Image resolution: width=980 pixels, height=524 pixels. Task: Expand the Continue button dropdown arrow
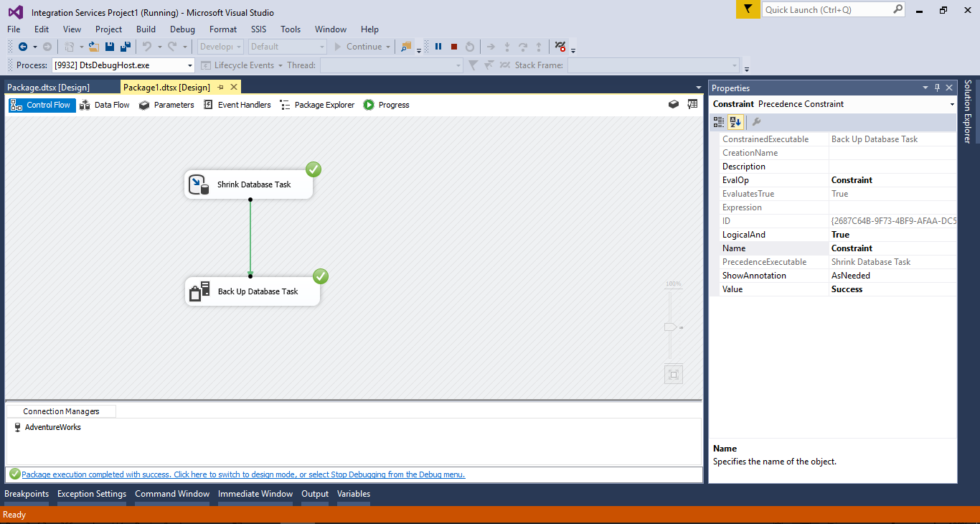pyautogui.click(x=388, y=47)
